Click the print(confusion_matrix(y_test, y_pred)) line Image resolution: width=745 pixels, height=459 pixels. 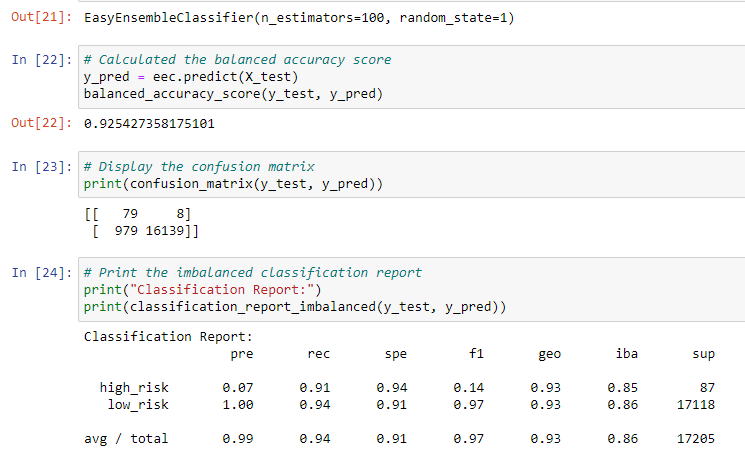pos(233,184)
